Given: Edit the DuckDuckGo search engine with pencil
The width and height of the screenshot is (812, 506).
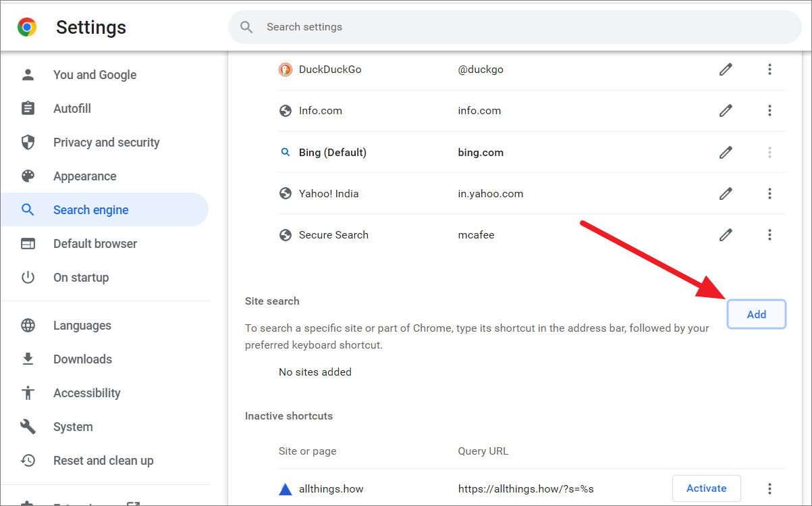Looking at the screenshot, I should click(x=726, y=70).
